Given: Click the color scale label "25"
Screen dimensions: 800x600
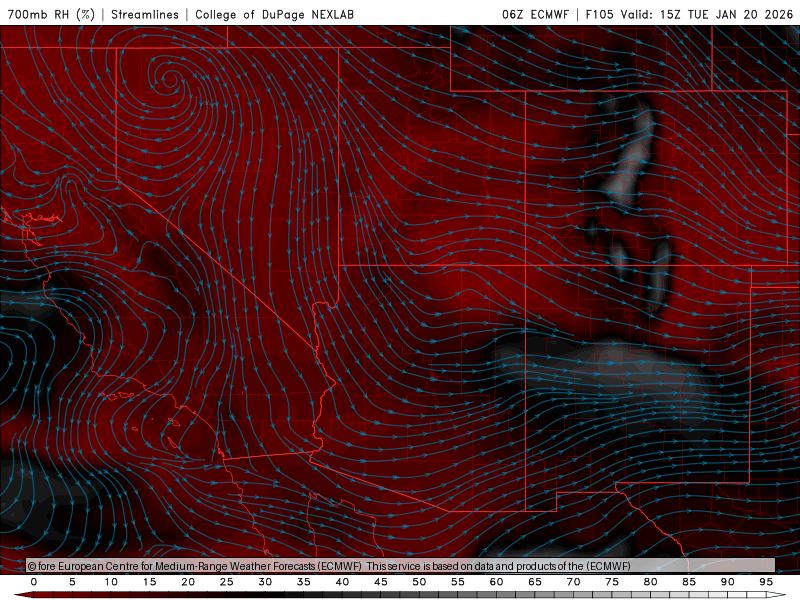Looking at the screenshot, I should [x=227, y=582].
